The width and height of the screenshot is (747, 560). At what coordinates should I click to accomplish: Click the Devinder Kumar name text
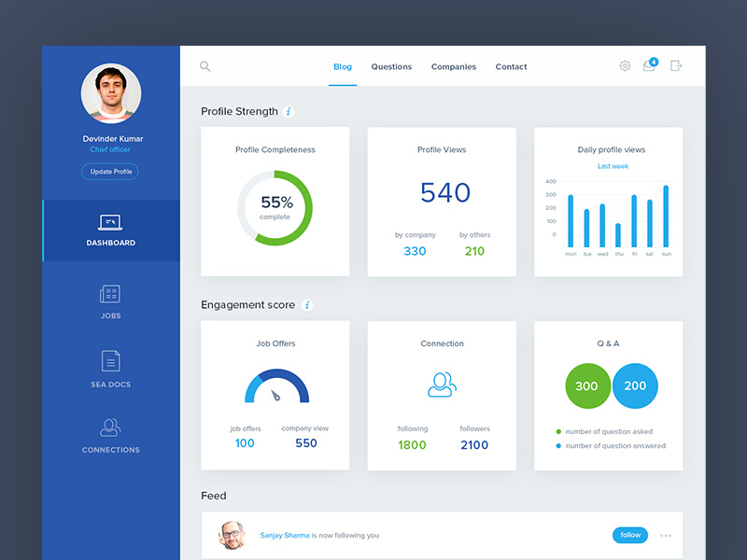[x=113, y=138]
